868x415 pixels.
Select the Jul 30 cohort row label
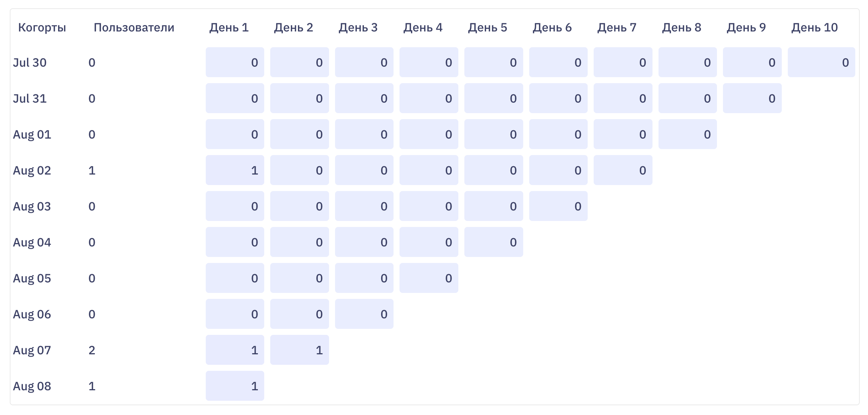click(30, 63)
